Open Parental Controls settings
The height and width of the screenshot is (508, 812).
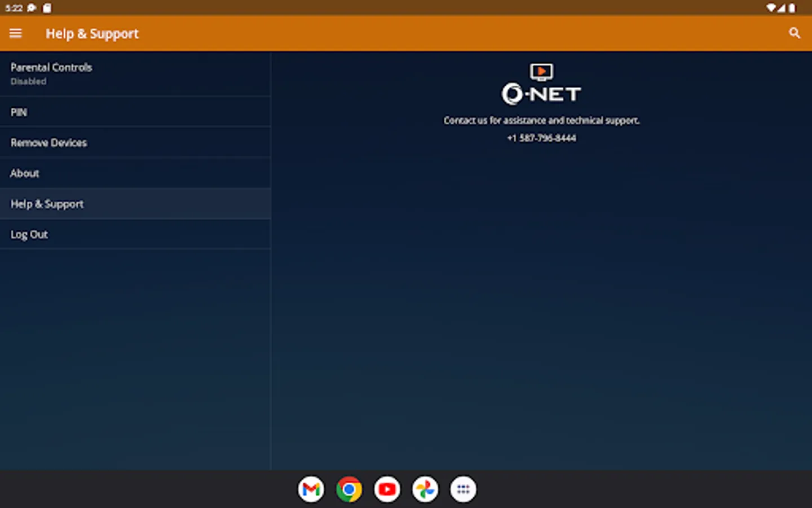(135, 73)
